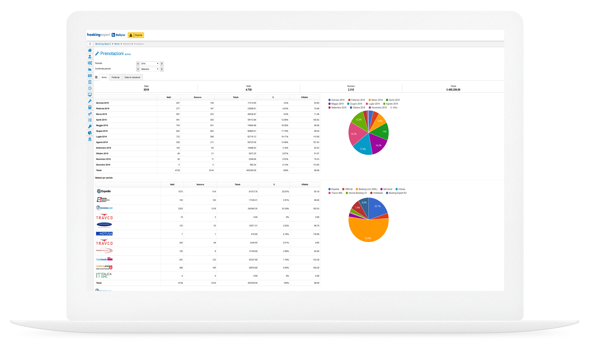This screenshot has height=364, width=590.
Task: Open the Periodo 2019 dropdown
Action: point(150,64)
